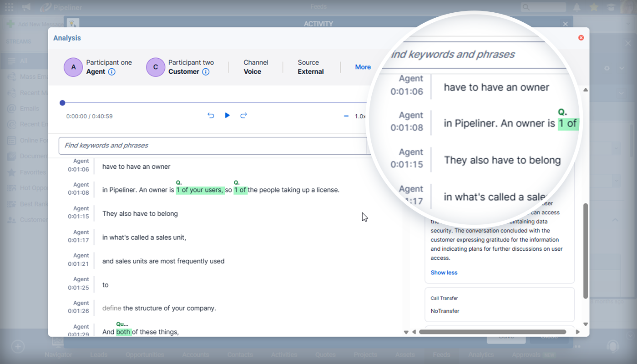Click Show less under the summary

444,273
